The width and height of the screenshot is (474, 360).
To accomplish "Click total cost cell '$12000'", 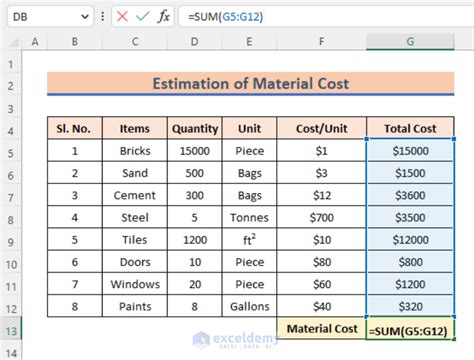I will click(x=410, y=240).
